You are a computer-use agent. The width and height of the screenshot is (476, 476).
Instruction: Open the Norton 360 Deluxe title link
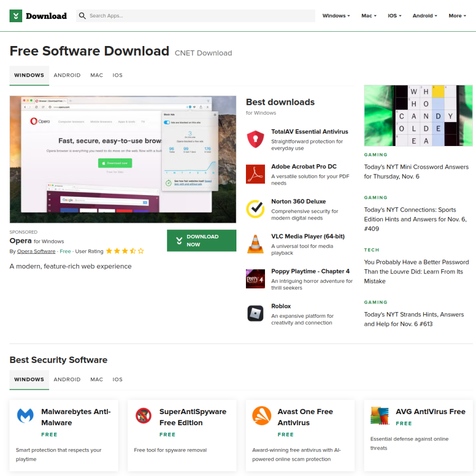[298, 202]
